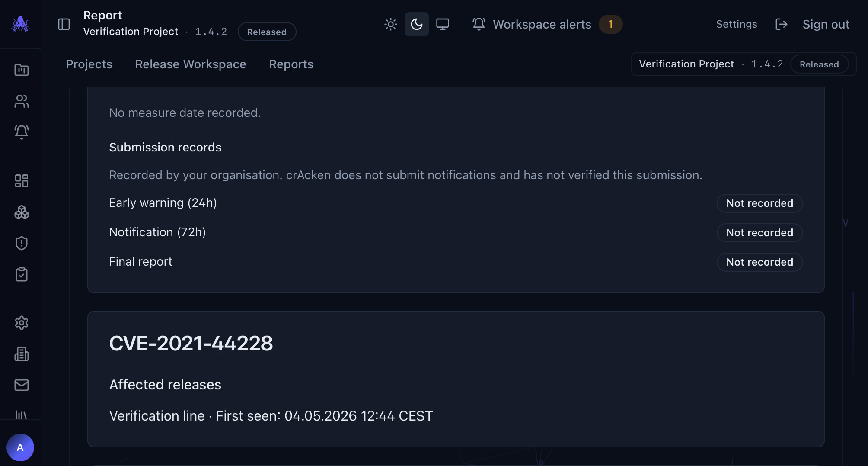Image resolution: width=868 pixels, height=466 pixels.
Task: Open library books sidebar icon
Action: point(21,415)
